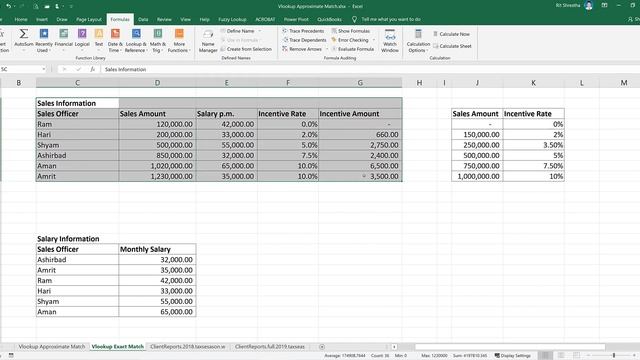The image size is (640, 360).
Task: Click the AutoSum sigma icon
Action: 24,33
